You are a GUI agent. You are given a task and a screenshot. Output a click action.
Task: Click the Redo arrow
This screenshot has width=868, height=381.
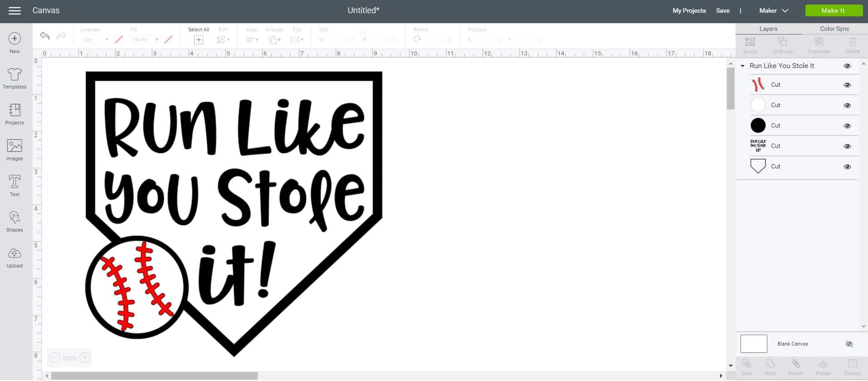[x=61, y=35]
